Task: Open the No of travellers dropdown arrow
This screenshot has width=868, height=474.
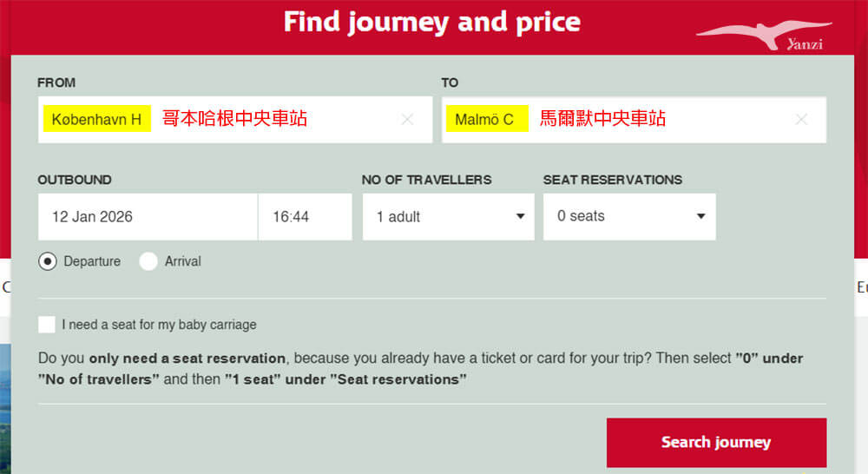Action: pos(520,216)
